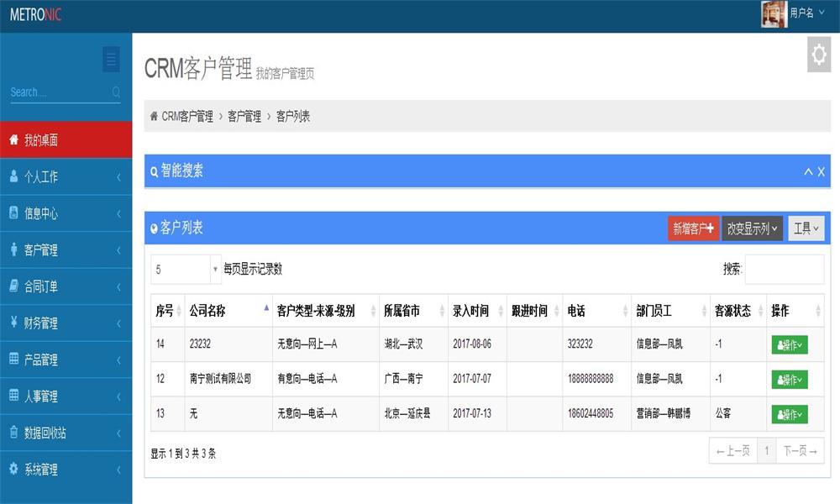840x504 pixels.
Task: Open the settings gear icon
Action: coord(818,55)
